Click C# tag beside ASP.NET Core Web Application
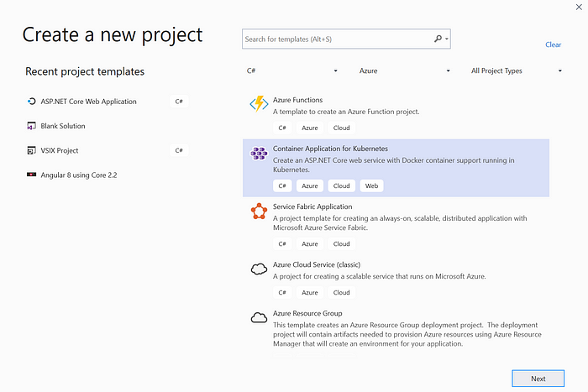 click(179, 102)
